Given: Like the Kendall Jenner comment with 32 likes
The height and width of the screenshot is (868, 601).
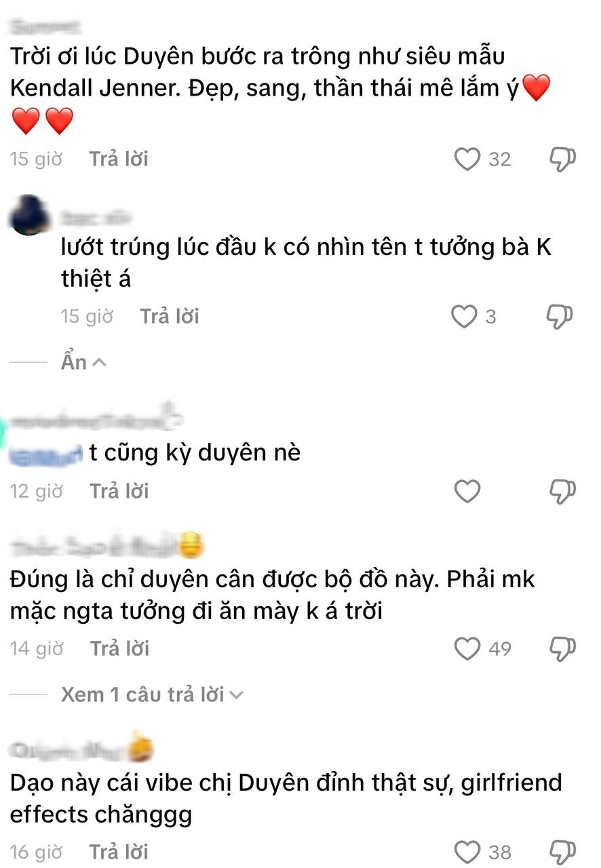Looking at the screenshot, I should [467, 159].
